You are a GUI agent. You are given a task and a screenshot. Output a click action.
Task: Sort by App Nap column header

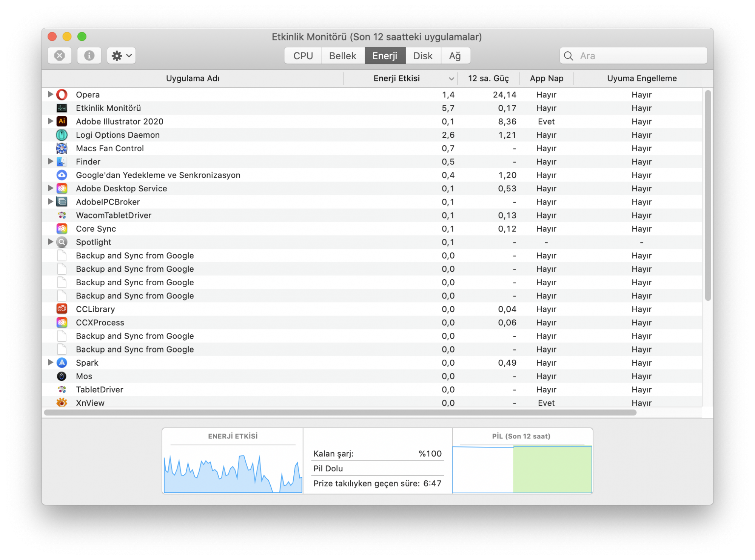coord(547,78)
